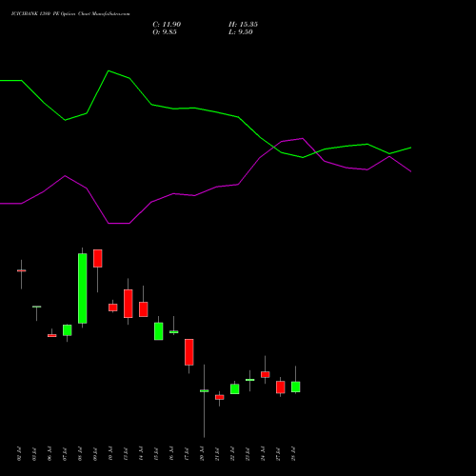Select the tall green candle for 08 Jul

tap(83, 288)
